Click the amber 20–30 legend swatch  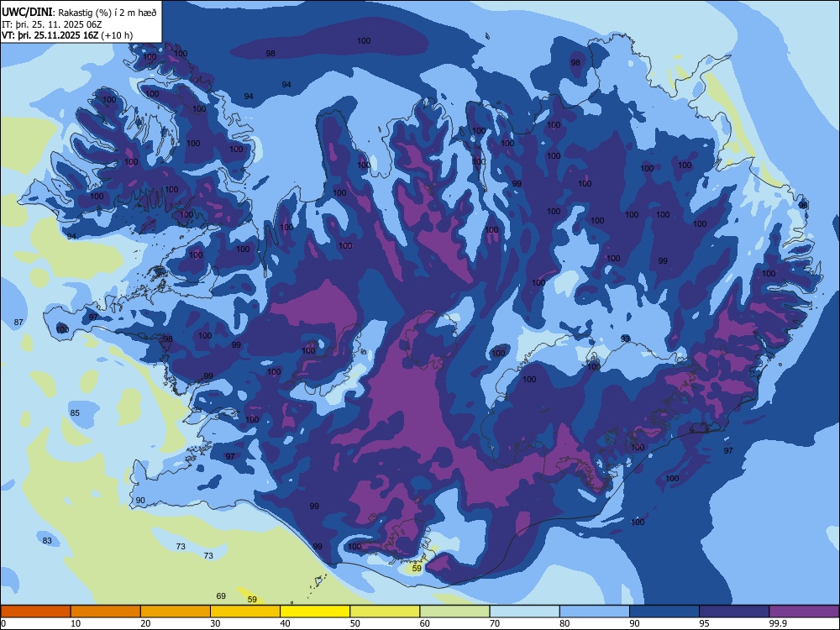click(176, 612)
